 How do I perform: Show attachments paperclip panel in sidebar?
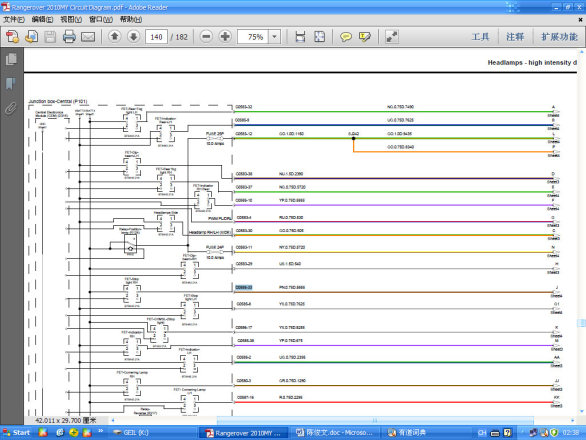11,108
